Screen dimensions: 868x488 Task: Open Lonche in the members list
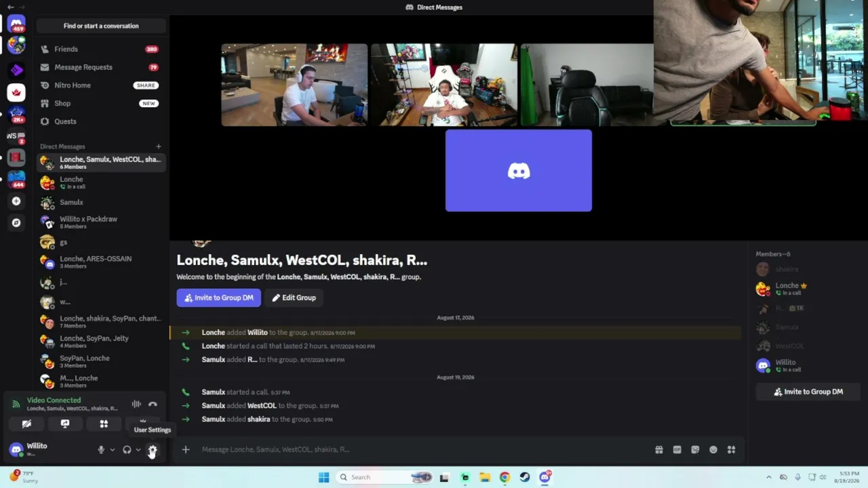click(807, 289)
